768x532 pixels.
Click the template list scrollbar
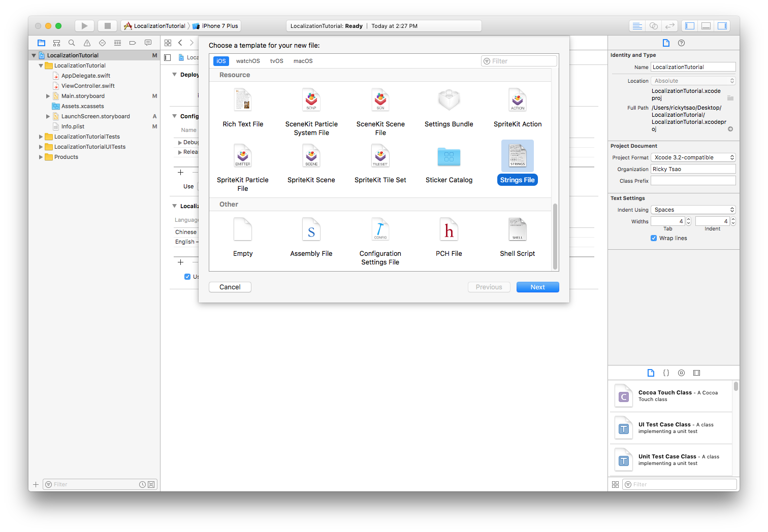click(555, 237)
